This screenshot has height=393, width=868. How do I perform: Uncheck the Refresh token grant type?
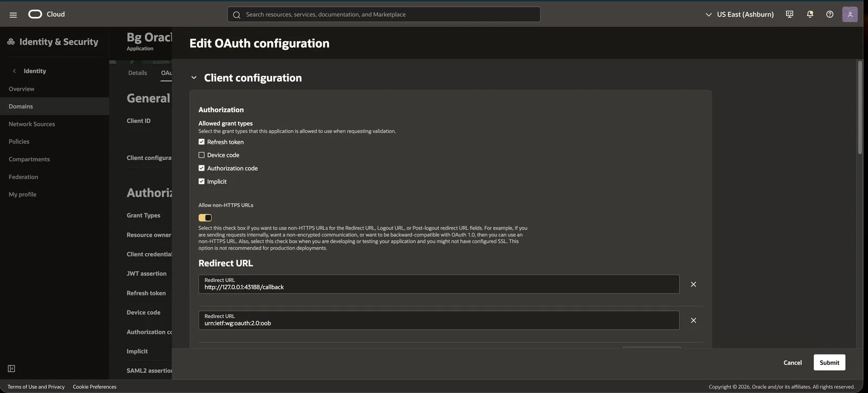pos(201,142)
